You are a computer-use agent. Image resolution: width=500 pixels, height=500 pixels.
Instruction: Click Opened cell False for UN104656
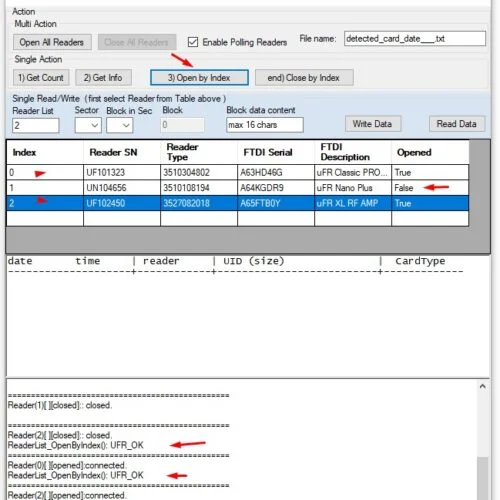point(430,188)
